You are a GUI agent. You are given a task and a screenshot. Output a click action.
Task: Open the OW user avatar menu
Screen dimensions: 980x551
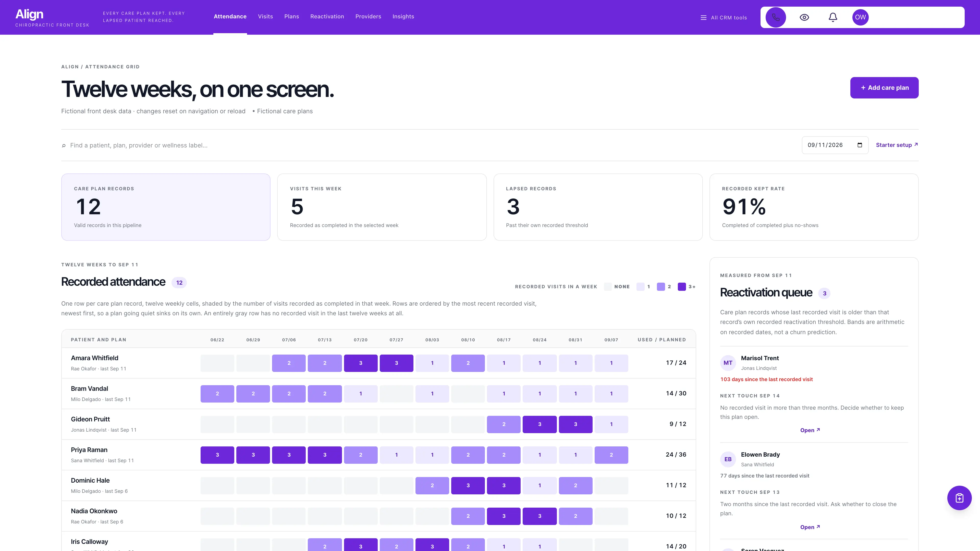[x=861, y=17]
